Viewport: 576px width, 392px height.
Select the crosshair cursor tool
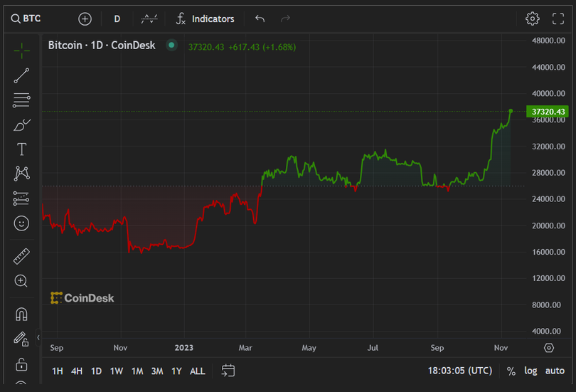pyautogui.click(x=21, y=51)
